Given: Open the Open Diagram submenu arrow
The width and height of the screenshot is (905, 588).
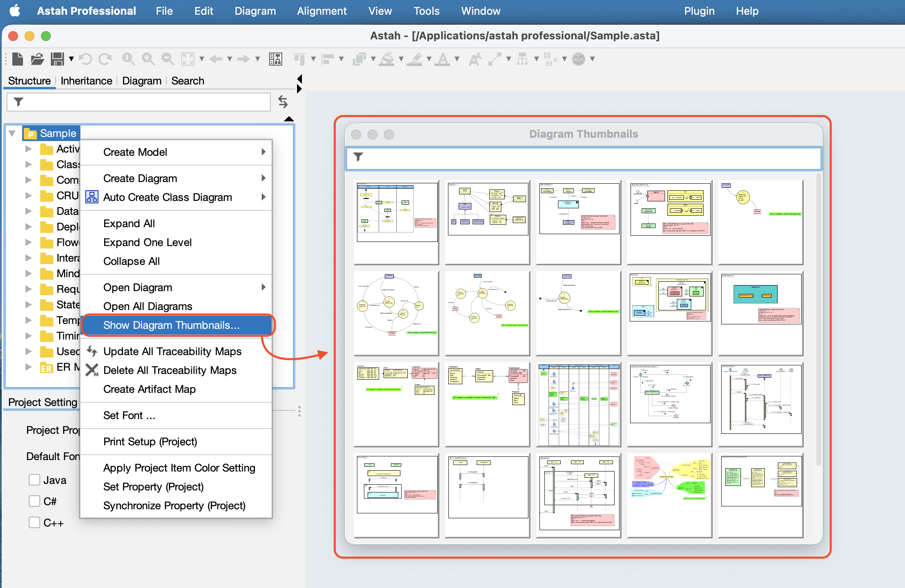Looking at the screenshot, I should click(264, 287).
